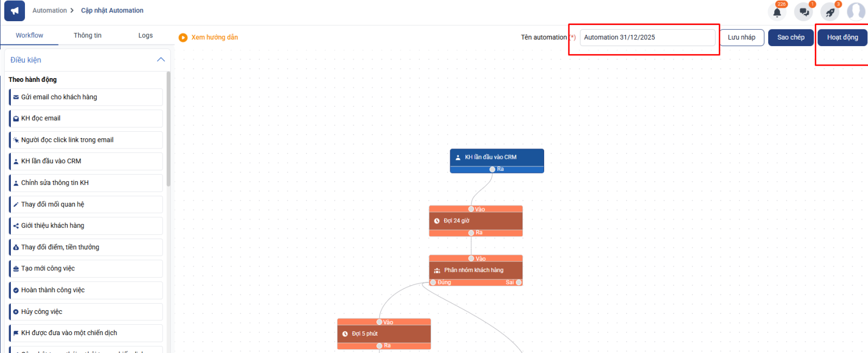The width and height of the screenshot is (868, 353).
Task: Click the orange play guide icon
Action: (x=183, y=37)
